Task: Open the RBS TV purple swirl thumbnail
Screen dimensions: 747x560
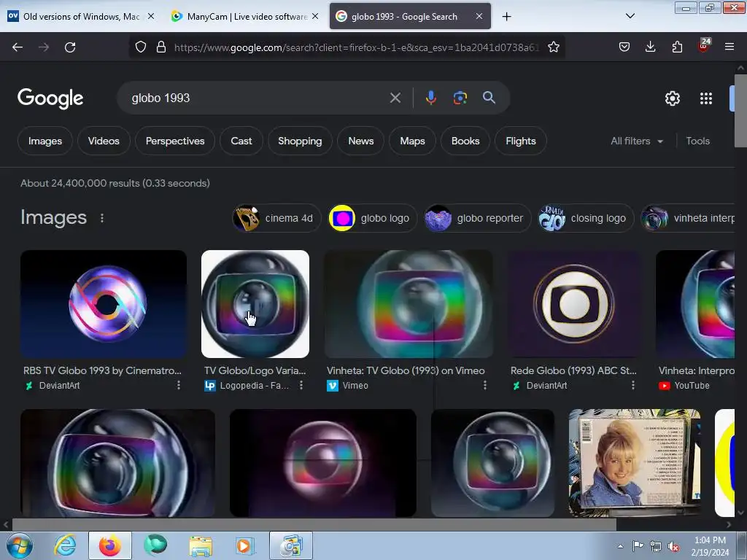Action: point(104,304)
